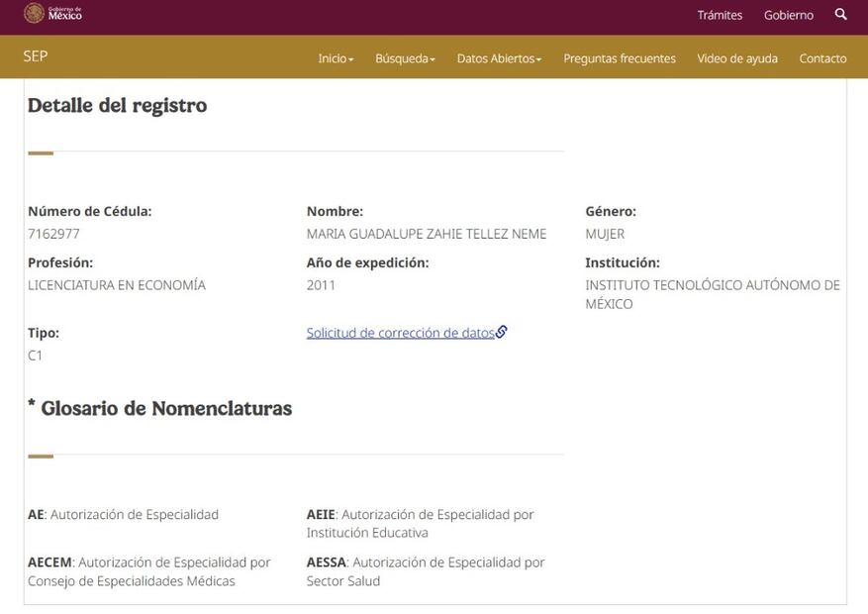Click the Tipo value C1
This screenshot has width=868, height=614.
pos(36,356)
